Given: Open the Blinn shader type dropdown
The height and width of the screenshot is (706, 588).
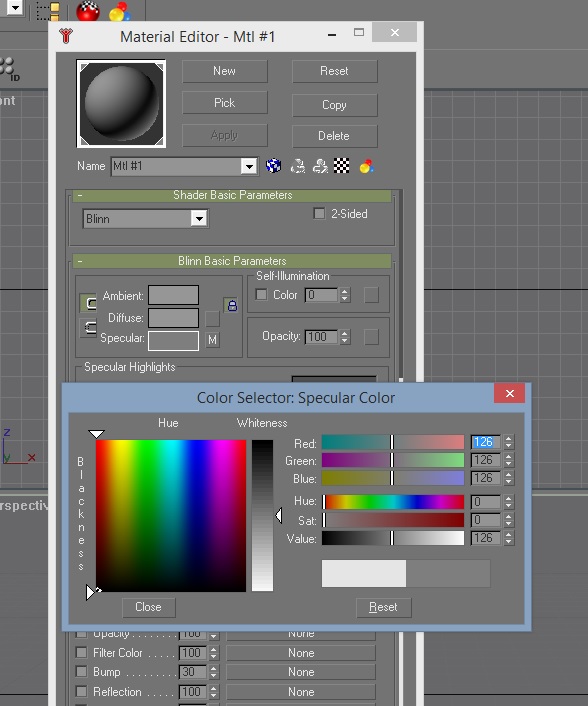Looking at the screenshot, I should point(199,219).
